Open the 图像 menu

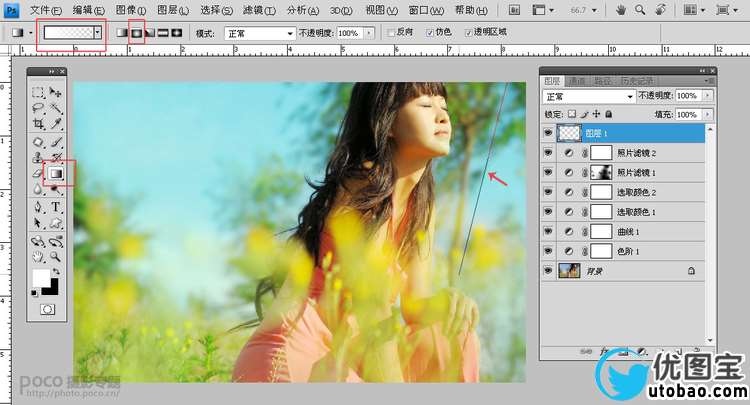click(131, 10)
